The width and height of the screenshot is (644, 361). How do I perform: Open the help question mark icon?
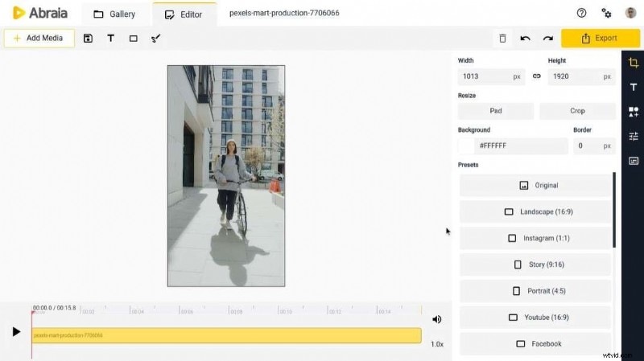pos(581,13)
